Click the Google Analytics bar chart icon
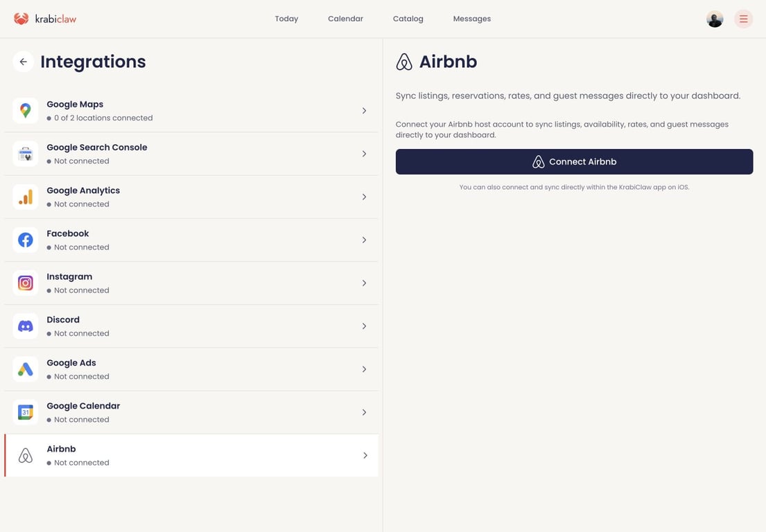 pos(26,197)
